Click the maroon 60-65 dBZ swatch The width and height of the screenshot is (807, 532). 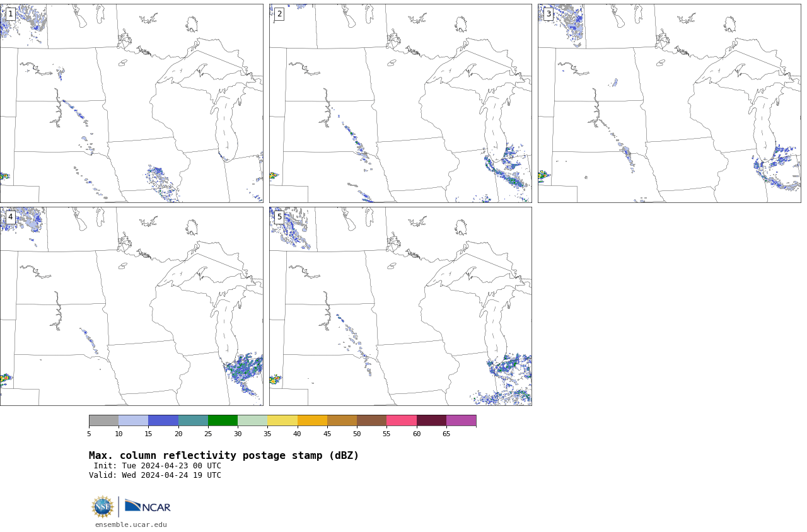click(x=431, y=420)
